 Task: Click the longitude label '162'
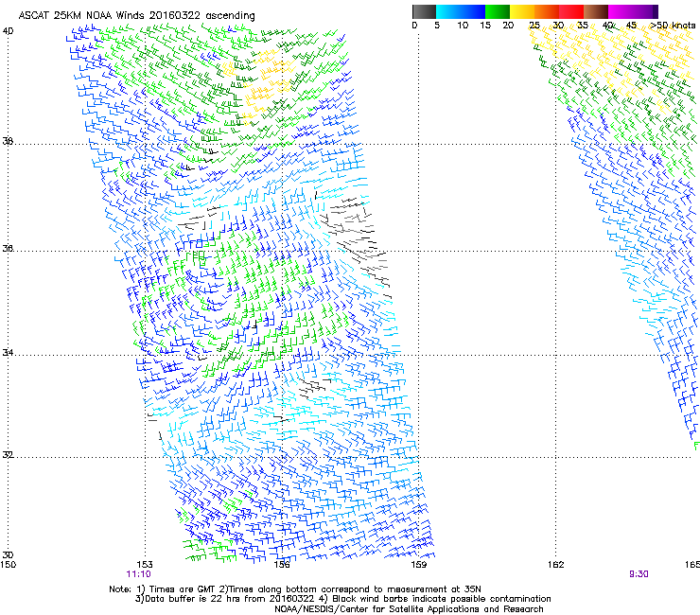556,565
